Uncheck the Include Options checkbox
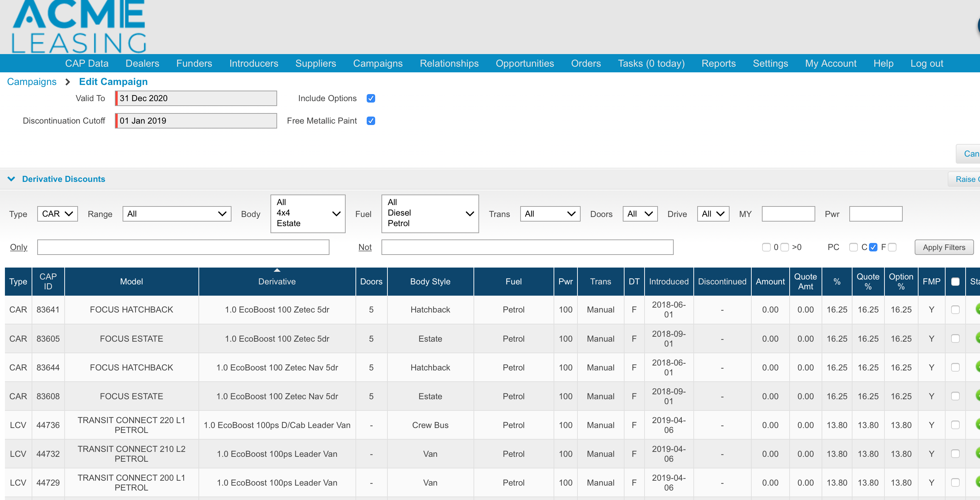Viewport: 980px width, 500px height. point(371,98)
